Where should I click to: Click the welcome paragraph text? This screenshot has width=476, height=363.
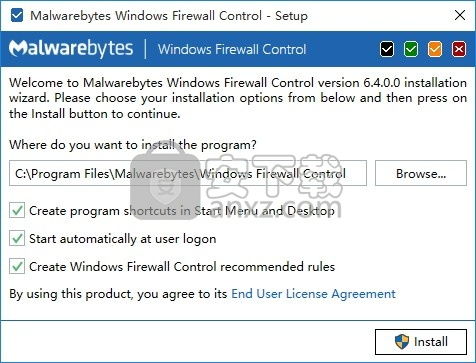point(238,98)
